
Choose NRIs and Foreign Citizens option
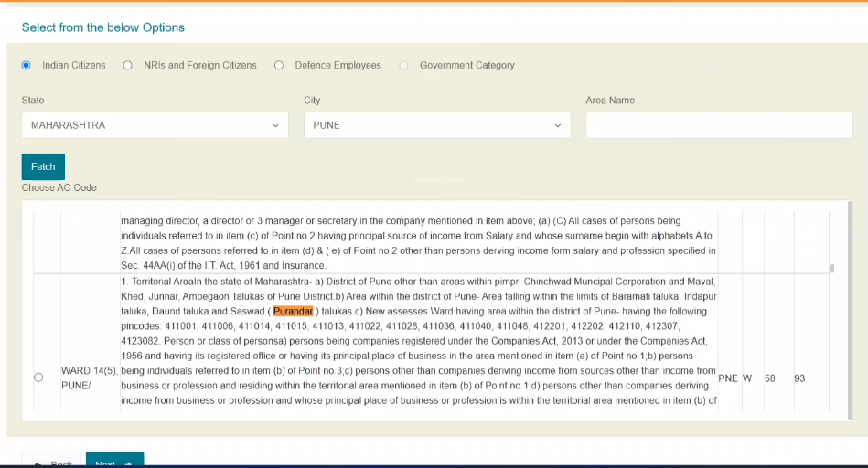click(127, 66)
